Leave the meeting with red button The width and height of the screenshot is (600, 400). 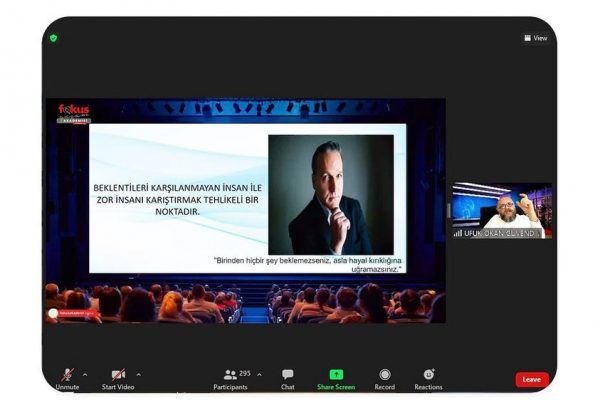coord(532,380)
